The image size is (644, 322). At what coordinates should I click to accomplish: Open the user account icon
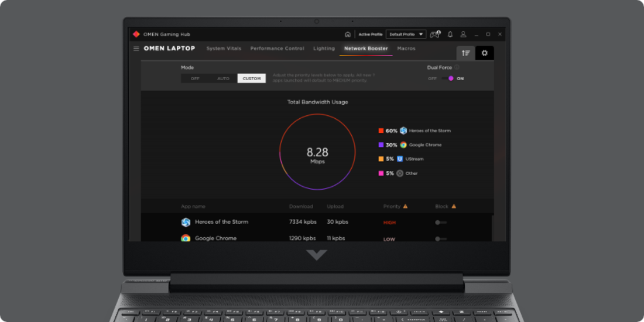(463, 35)
